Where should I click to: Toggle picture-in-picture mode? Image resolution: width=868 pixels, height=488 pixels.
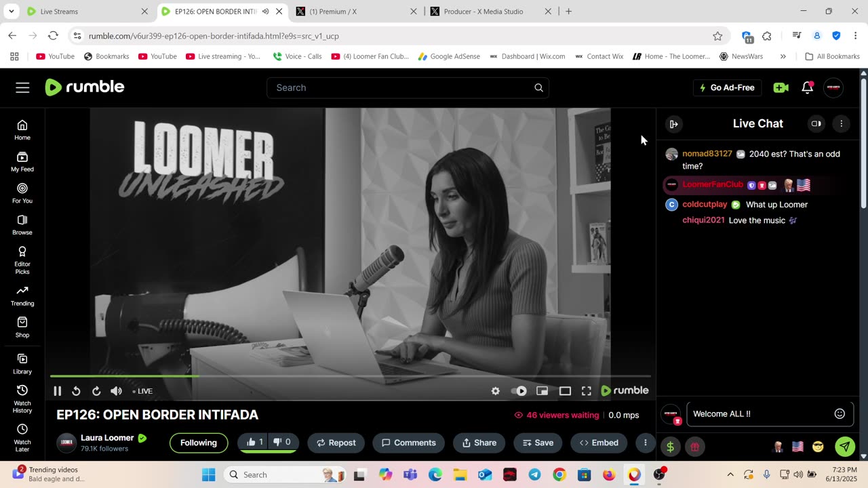tap(542, 391)
